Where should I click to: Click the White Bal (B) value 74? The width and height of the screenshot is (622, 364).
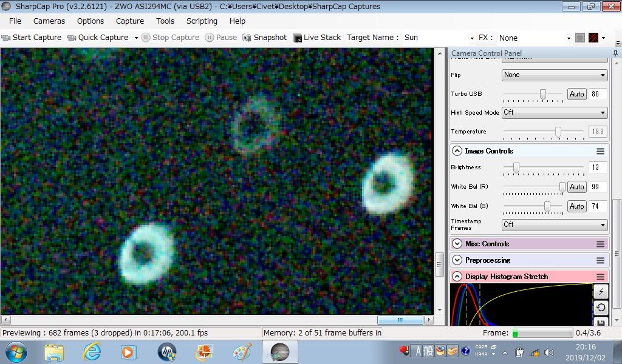(598, 206)
